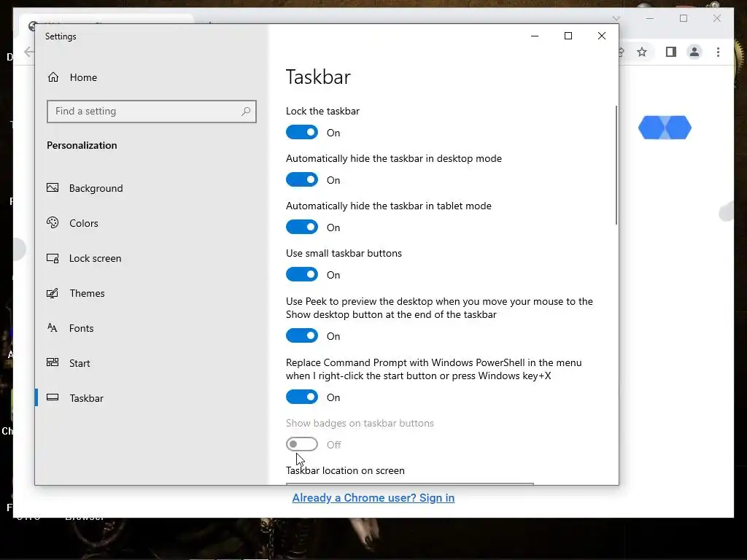Image resolution: width=747 pixels, height=560 pixels.
Task: Click the Lock screen icon
Action: coord(53,258)
